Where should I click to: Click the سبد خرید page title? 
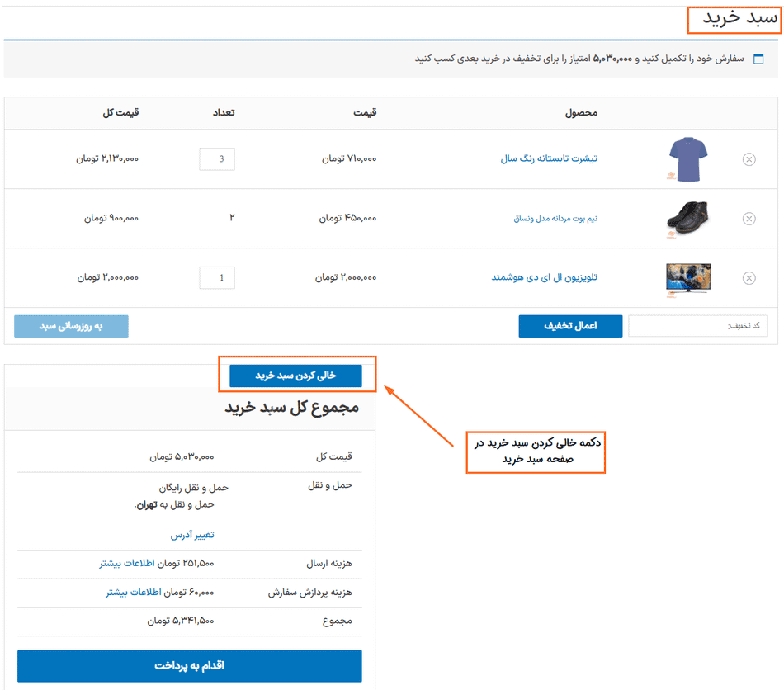point(740,18)
